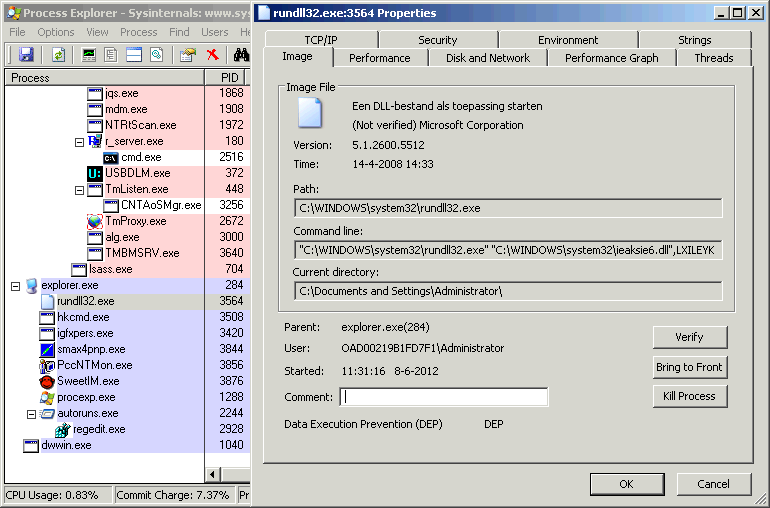Click the PccNTMon.exe icon
Image resolution: width=770 pixels, height=508 pixels.
coord(47,366)
